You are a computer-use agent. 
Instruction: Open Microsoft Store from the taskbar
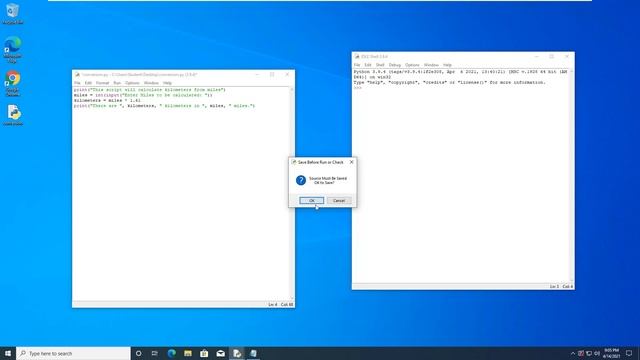204,353
